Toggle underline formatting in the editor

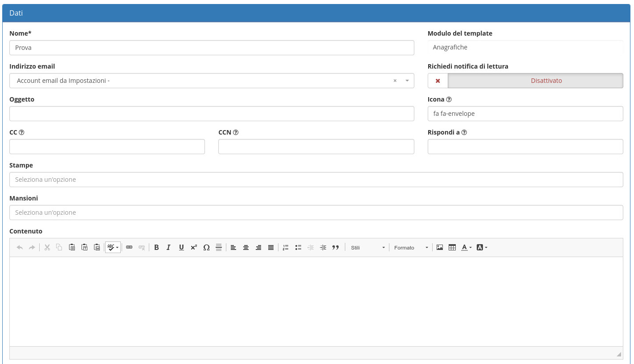pyautogui.click(x=181, y=247)
